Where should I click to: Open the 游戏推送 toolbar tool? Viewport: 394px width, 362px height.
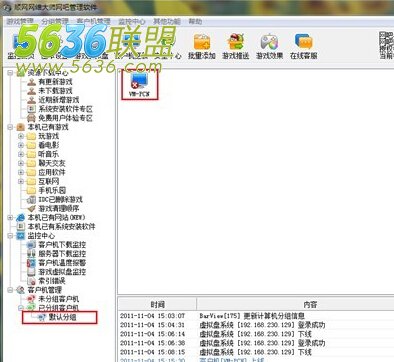pos(236,46)
